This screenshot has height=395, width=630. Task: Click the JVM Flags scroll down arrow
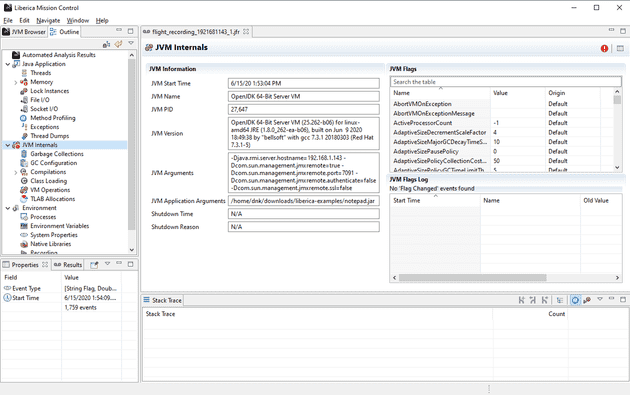coord(617,168)
